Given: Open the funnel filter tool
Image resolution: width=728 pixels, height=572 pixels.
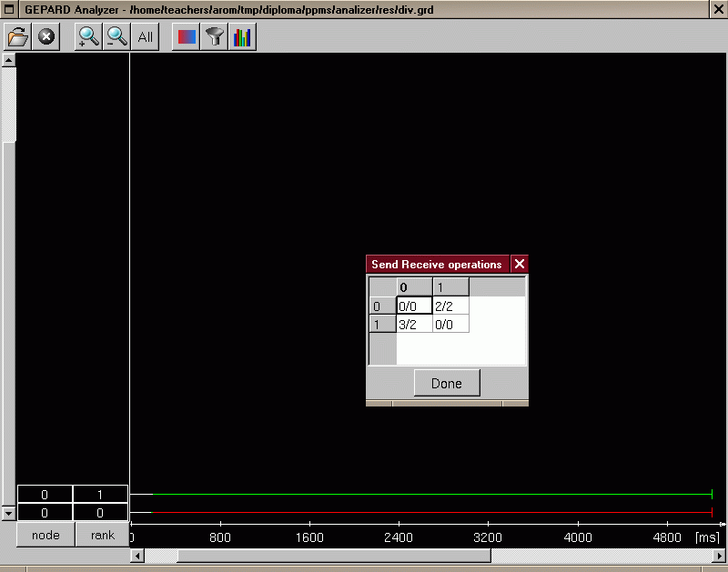Looking at the screenshot, I should tap(214, 37).
